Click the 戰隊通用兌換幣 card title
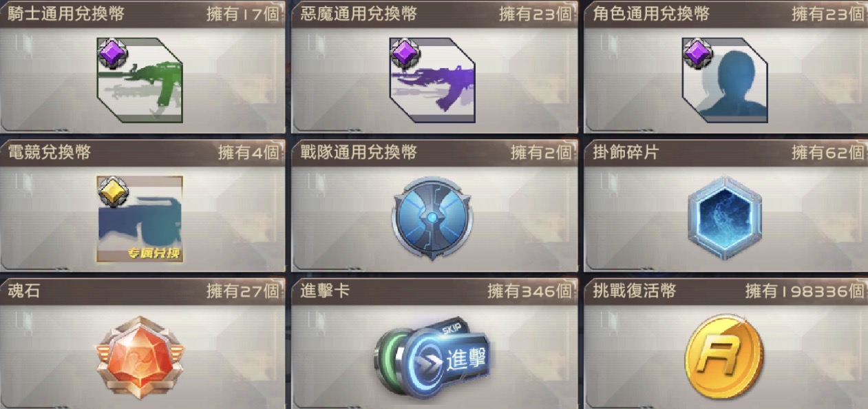The image size is (868, 409). point(359,152)
